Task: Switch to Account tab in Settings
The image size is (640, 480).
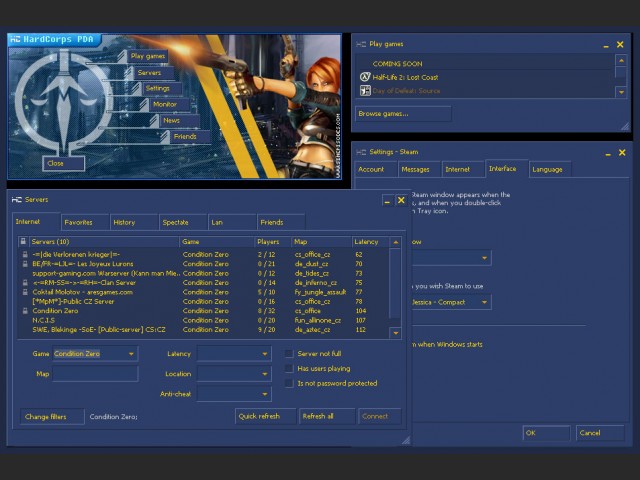Action: 376,169
